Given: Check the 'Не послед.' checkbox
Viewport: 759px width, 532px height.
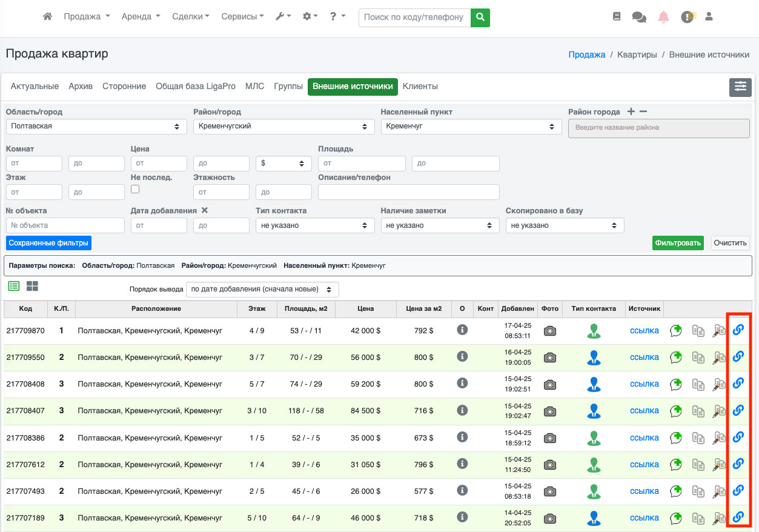Looking at the screenshot, I should pyautogui.click(x=135, y=189).
